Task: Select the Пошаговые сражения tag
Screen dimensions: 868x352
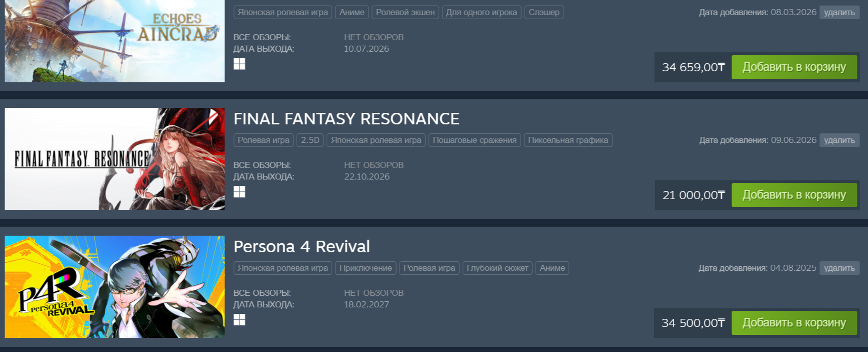Action: click(475, 140)
